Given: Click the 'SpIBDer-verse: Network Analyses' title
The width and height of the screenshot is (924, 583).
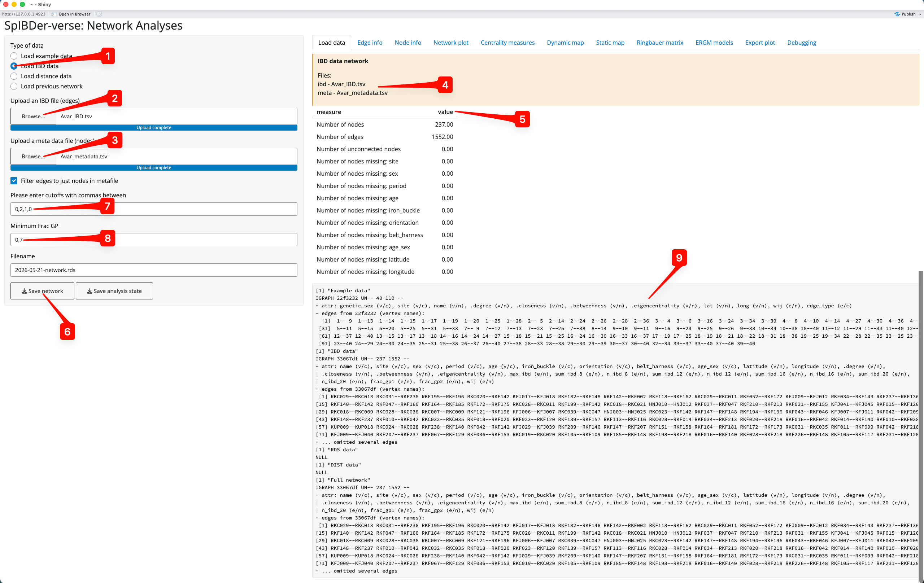Looking at the screenshot, I should pos(93,26).
